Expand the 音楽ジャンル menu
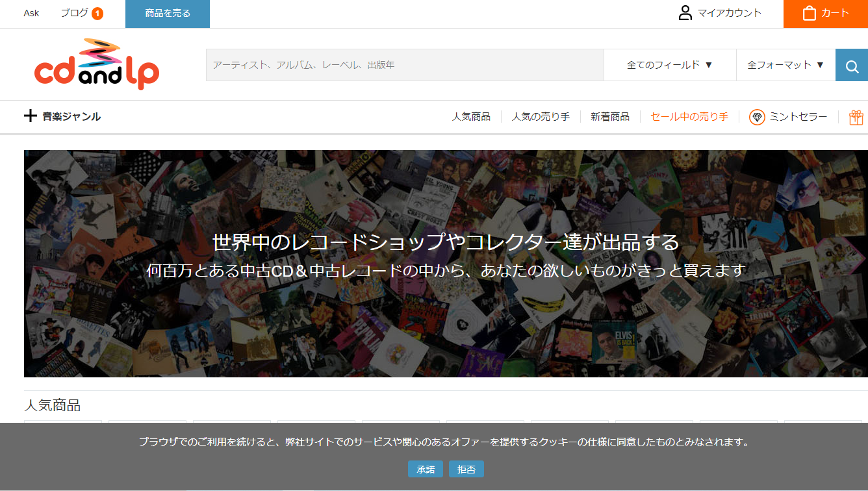The width and height of the screenshot is (868, 491). (62, 117)
